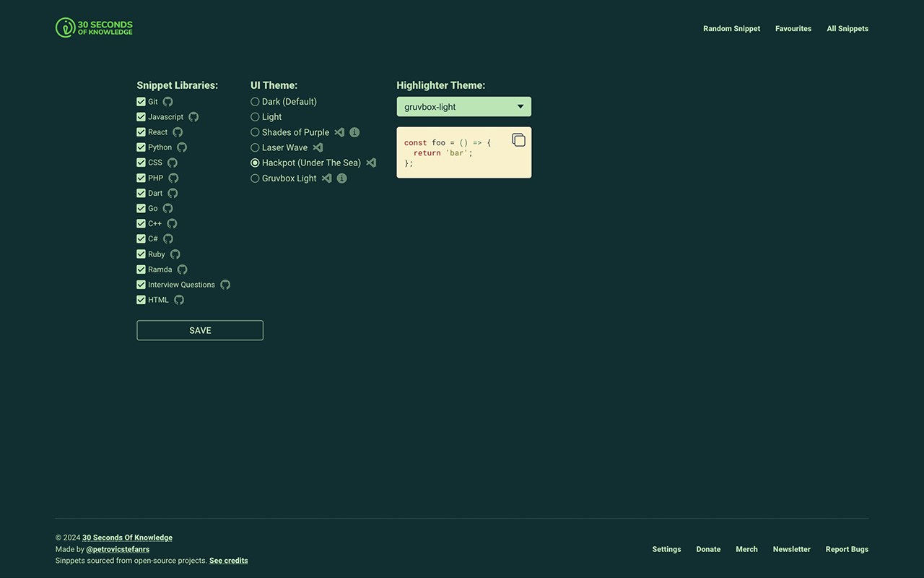Image resolution: width=924 pixels, height=578 pixels.
Task: Open the VS Code icon beside Laser Wave
Action: (318, 147)
